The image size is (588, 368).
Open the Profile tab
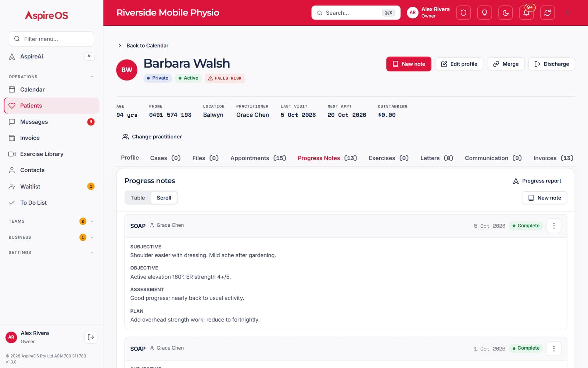[x=130, y=158]
